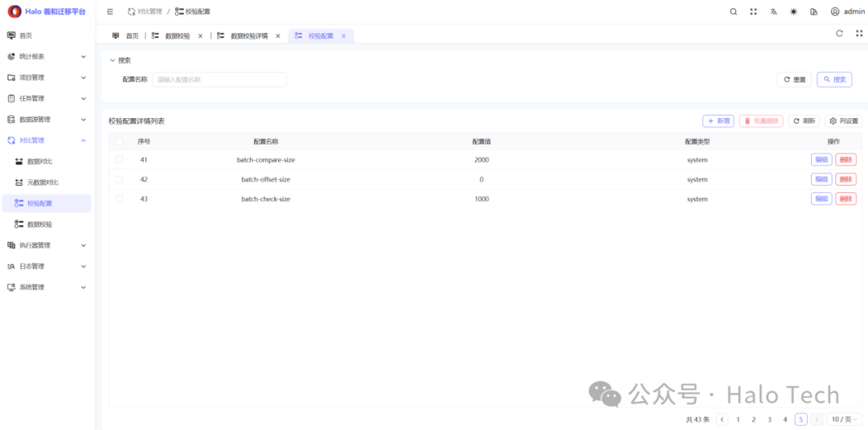Open the 10/页 page size dropdown
The width and height of the screenshot is (868, 430).
click(844, 420)
